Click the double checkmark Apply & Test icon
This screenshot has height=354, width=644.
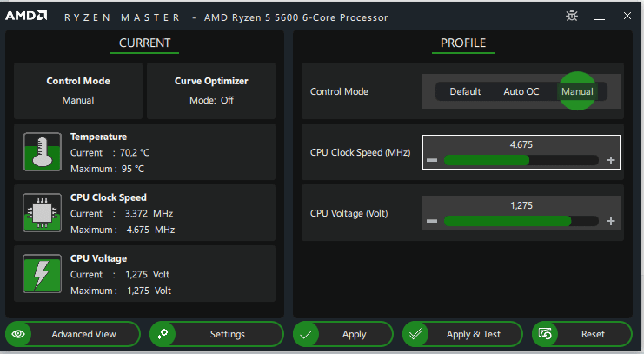pos(415,334)
